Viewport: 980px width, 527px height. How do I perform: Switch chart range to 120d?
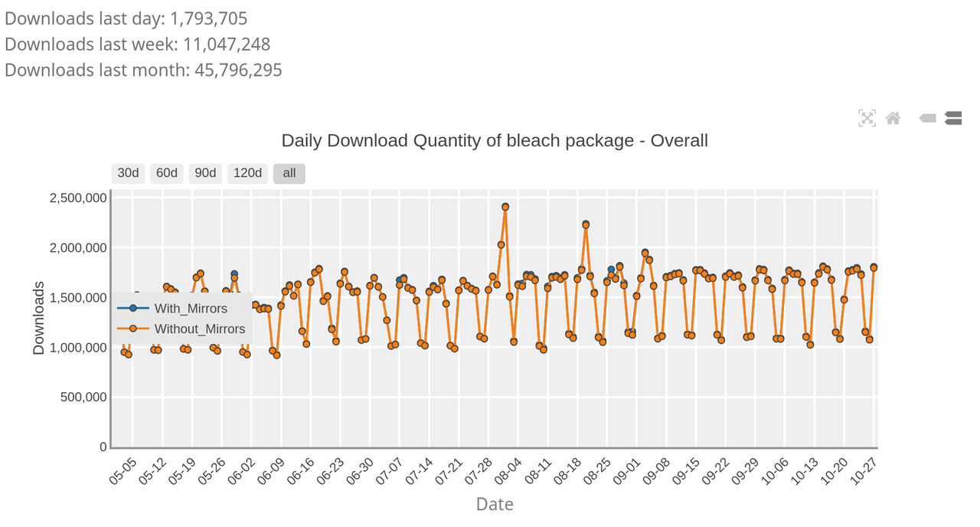[x=247, y=173]
